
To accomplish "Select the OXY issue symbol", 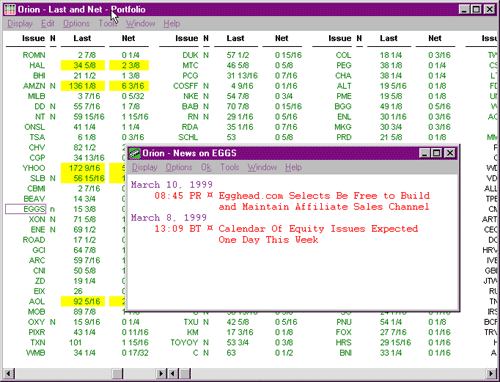I will (36, 322).
